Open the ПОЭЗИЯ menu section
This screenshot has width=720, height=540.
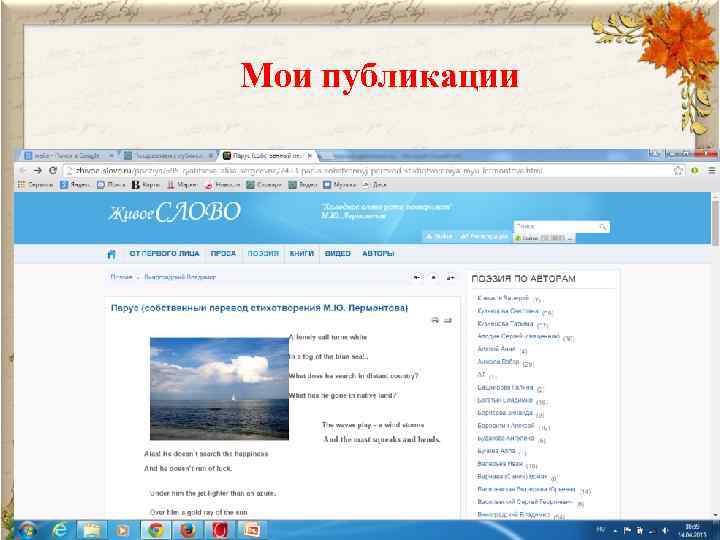[x=263, y=253]
